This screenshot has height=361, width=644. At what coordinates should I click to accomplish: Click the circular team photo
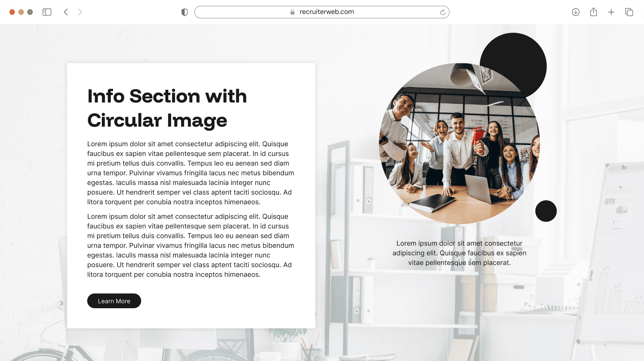(x=459, y=145)
